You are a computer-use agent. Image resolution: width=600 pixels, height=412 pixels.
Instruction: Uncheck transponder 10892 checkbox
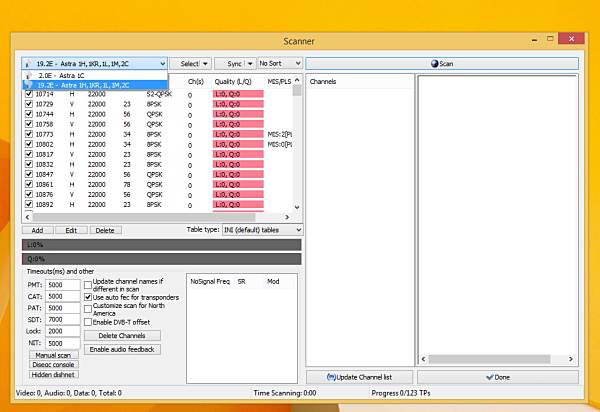(29, 204)
